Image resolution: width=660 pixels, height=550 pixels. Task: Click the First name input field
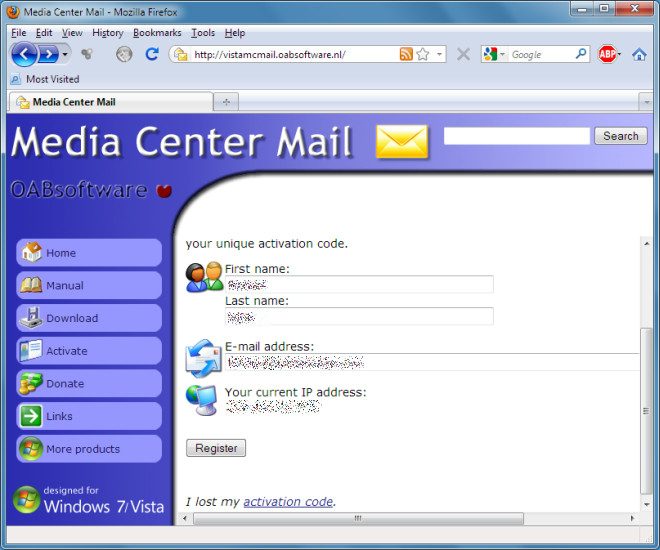pos(359,284)
